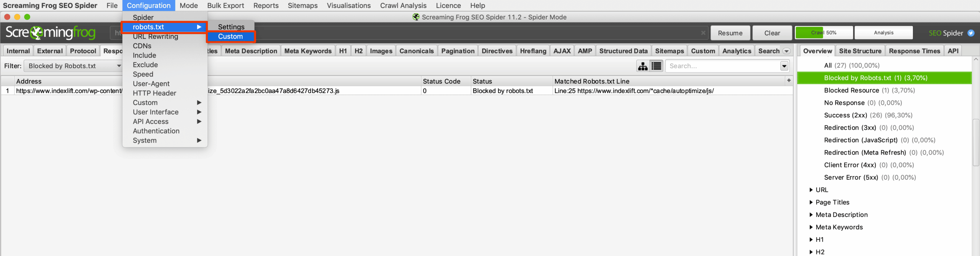Open the Site Structure tab

click(860, 51)
